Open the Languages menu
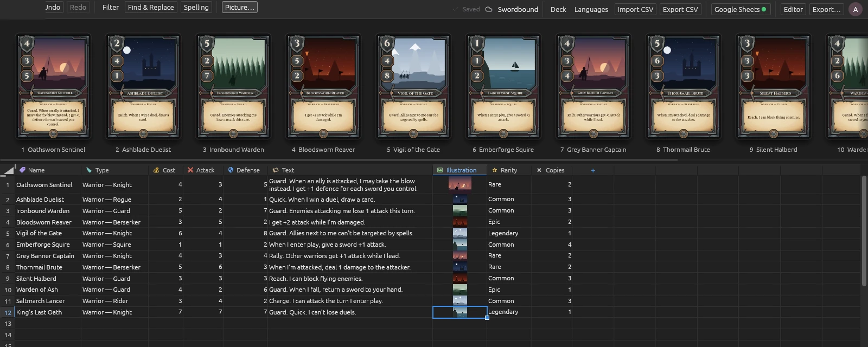868x347 pixels. tap(591, 9)
